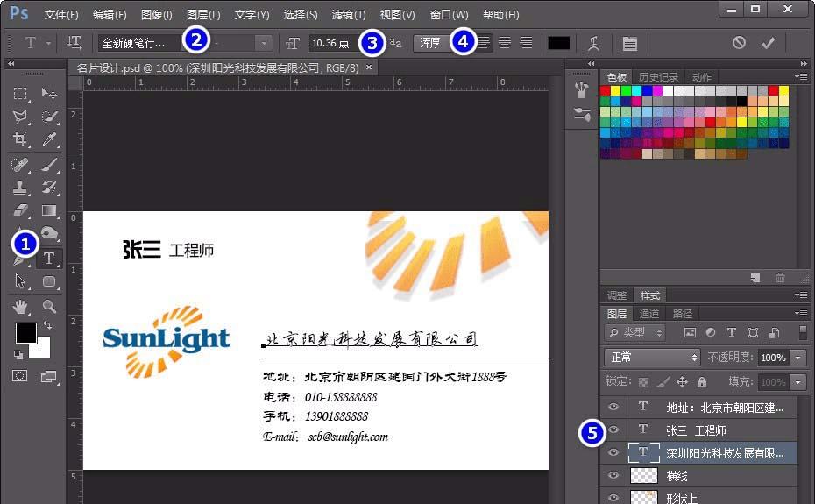Open the Character and Paragraph panels
Viewport: 815px width, 504px height.
click(629, 43)
